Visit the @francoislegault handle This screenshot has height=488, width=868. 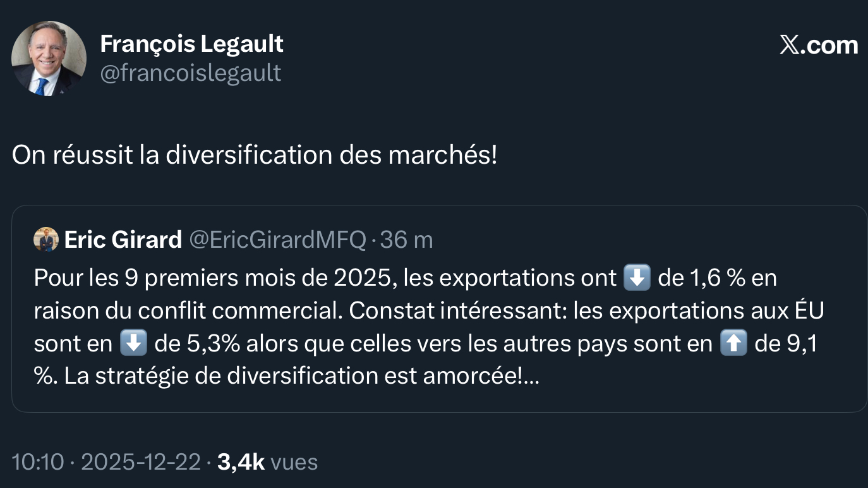191,73
